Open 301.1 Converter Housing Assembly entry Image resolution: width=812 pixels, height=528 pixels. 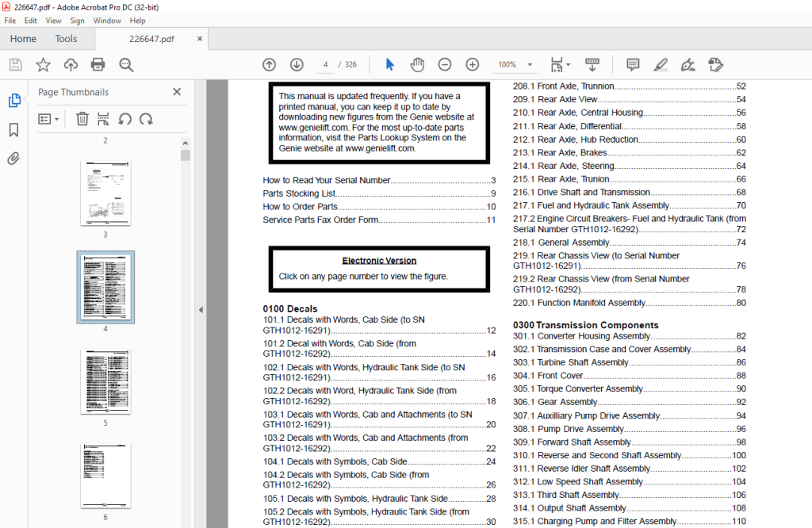point(629,336)
